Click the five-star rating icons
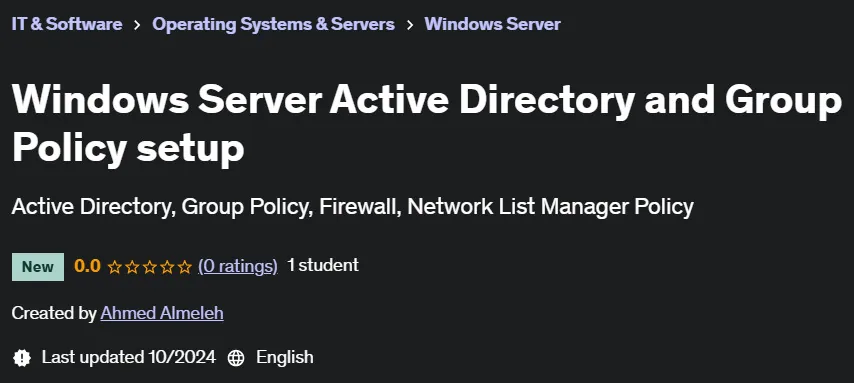This screenshot has height=383, width=854. click(150, 267)
